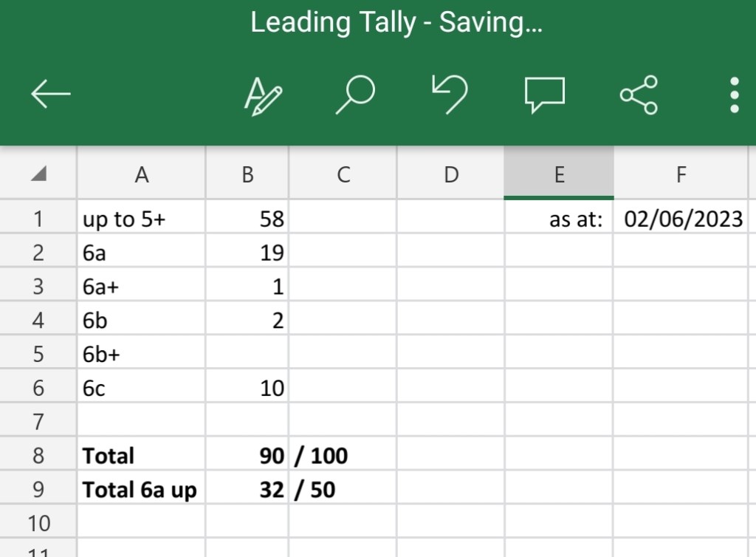Select cell with value 58
The width and height of the screenshot is (756, 557).
pyautogui.click(x=247, y=219)
